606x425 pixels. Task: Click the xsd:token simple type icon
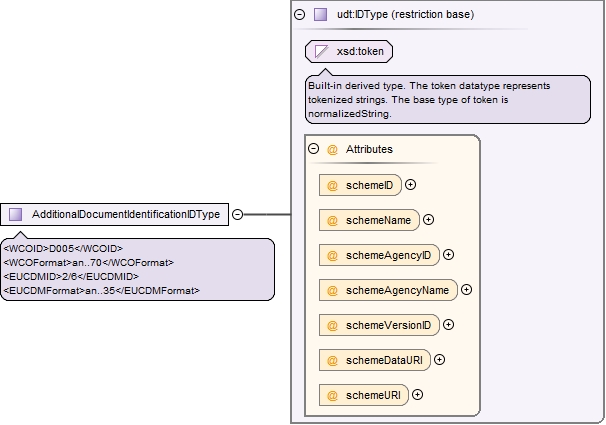321,51
